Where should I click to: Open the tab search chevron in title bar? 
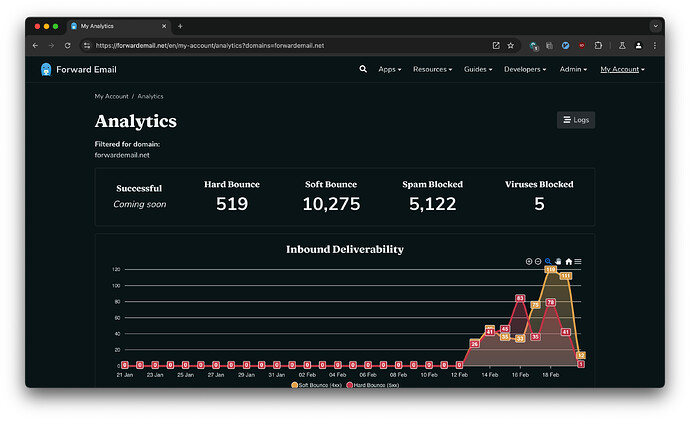click(656, 26)
